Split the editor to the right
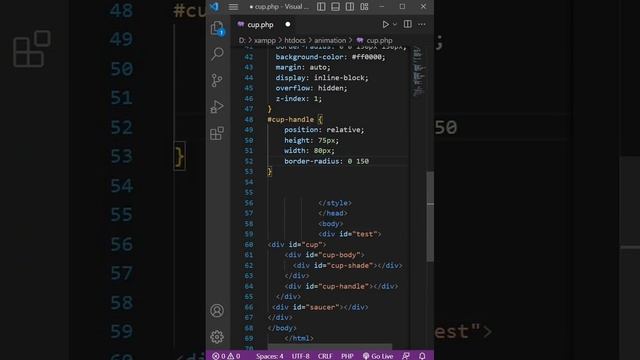This screenshot has height=360, width=640. (407, 24)
